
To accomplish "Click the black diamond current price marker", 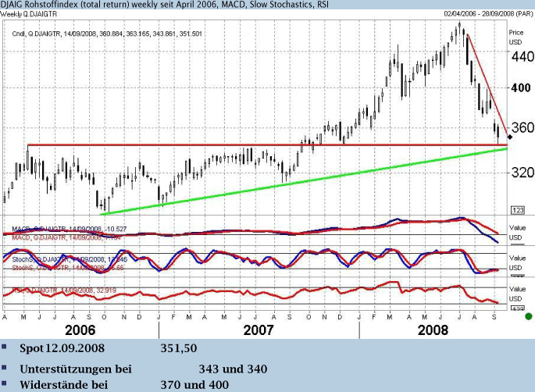I will pyautogui.click(x=510, y=137).
